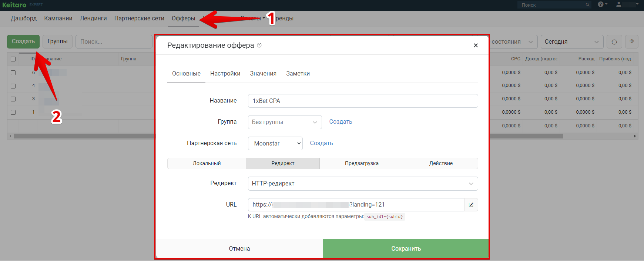This screenshot has width=644, height=261.
Task: Click the dialog title Редактирование оффера
Action: coord(211,45)
